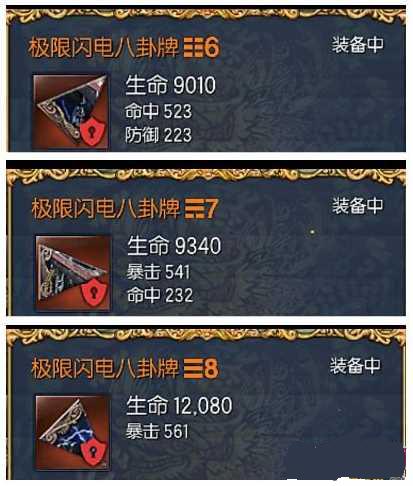Select the 装备中 label on card 7
Viewport: 413px width, 486px height.
click(357, 206)
